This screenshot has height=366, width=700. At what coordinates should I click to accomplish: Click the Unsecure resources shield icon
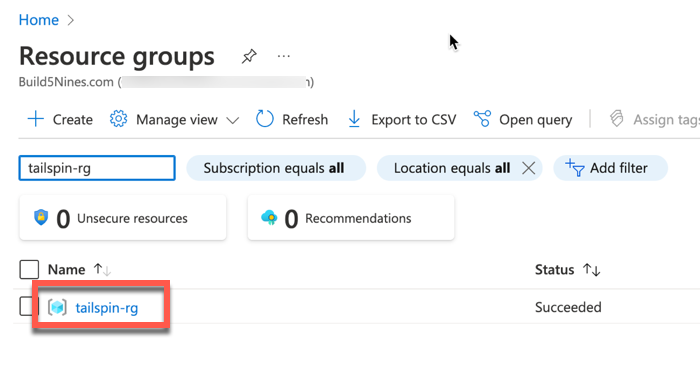(41, 218)
